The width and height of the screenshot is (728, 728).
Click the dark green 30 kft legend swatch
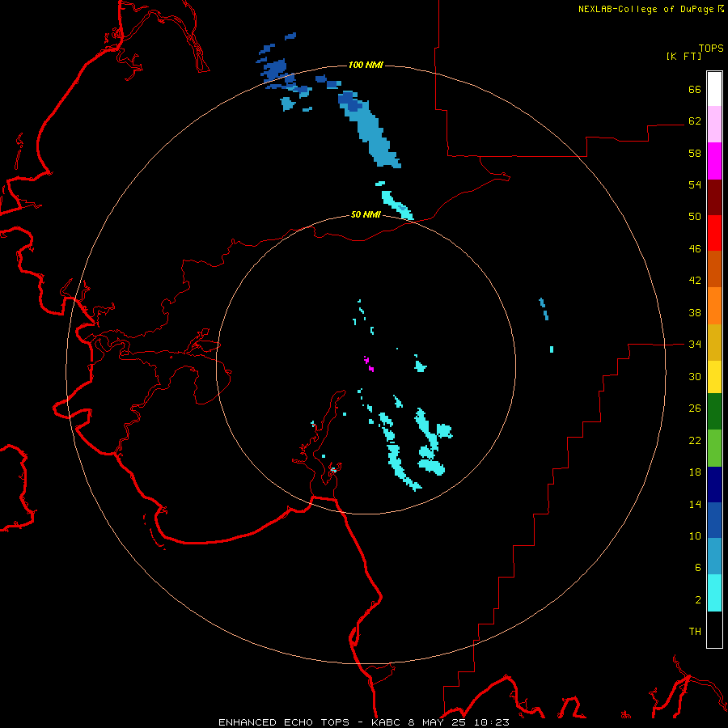tap(714, 412)
